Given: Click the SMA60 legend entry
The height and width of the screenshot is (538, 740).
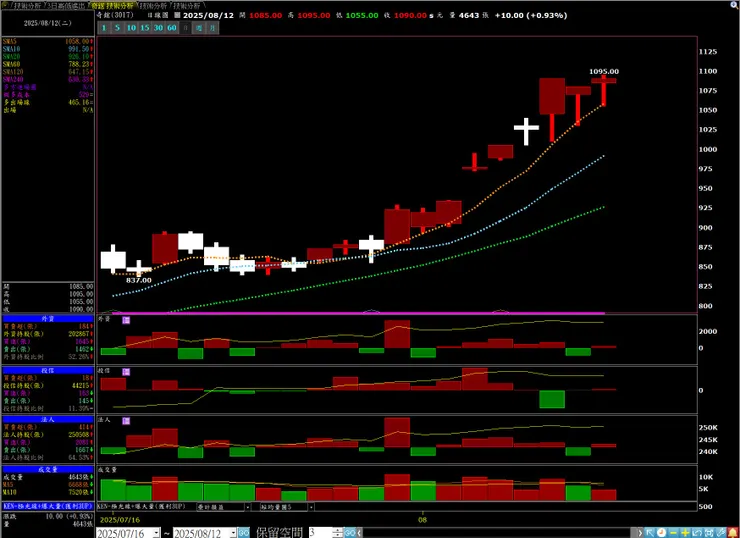Looking at the screenshot, I should (x=48, y=64).
